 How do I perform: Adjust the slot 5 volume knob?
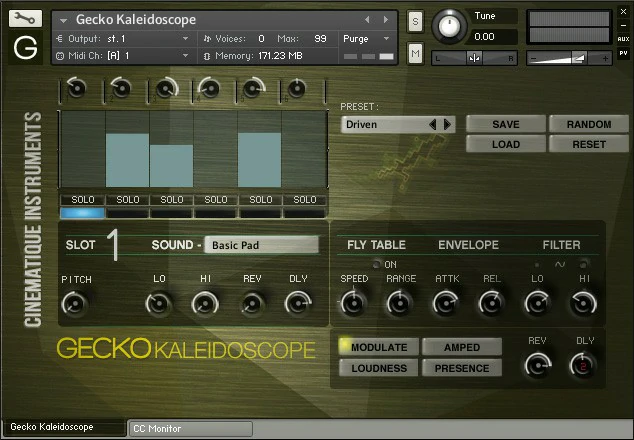point(253,88)
